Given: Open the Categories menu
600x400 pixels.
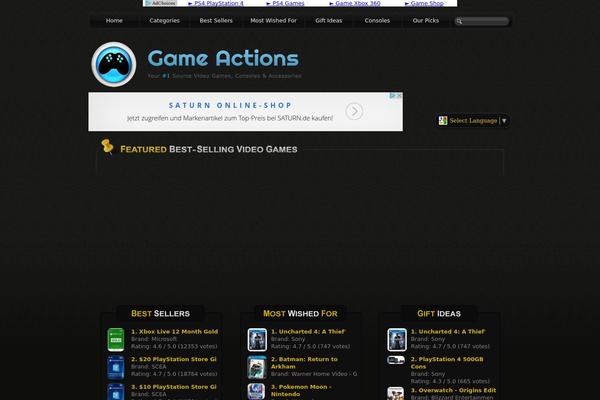Looking at the screenshot, I should pos(165,21).
